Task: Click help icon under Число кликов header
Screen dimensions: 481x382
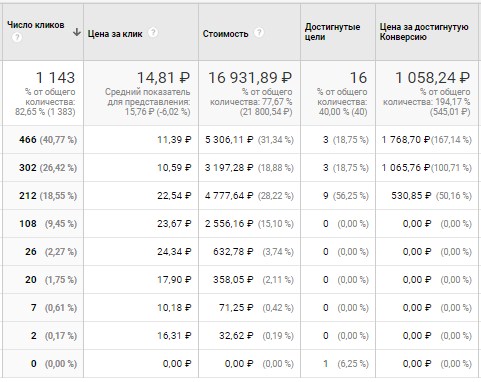Action: 17,37
